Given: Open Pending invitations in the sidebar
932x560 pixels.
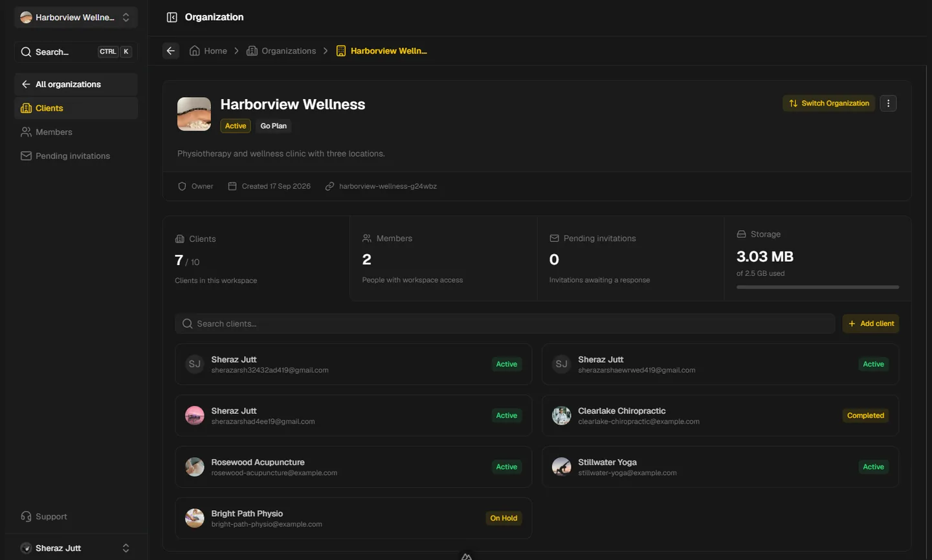Looking at the screenshot, I should point(76,156).
